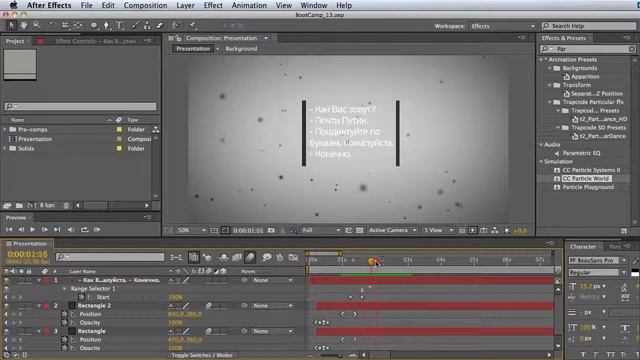Switch to Background viewer tab
Screen dimensions: 640x360
tap(241, 49)
